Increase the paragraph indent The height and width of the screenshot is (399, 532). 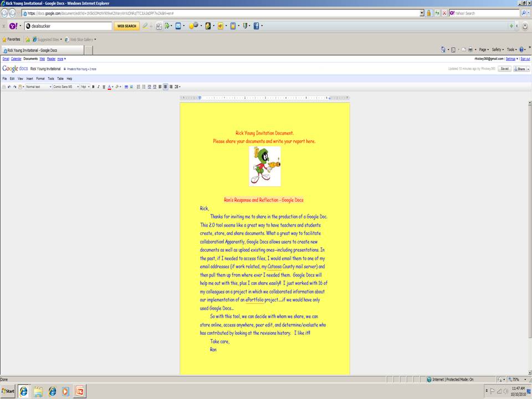155,87
